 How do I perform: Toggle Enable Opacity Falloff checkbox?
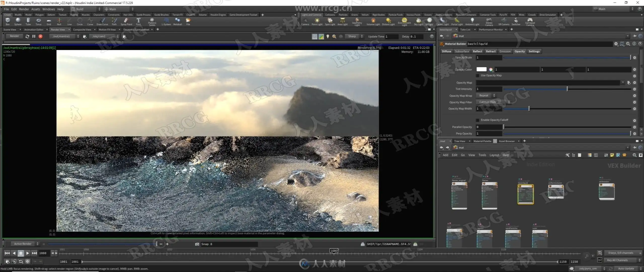(477, 120)
